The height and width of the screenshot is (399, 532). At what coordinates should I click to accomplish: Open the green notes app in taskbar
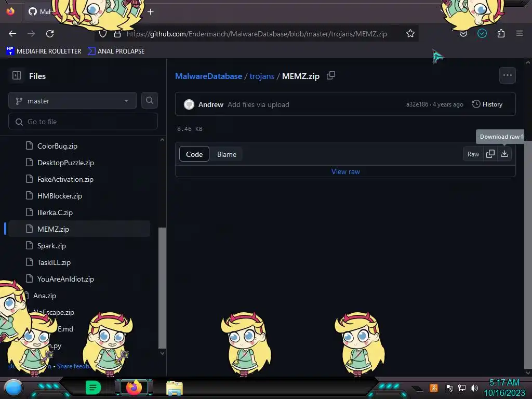point(93,388)
